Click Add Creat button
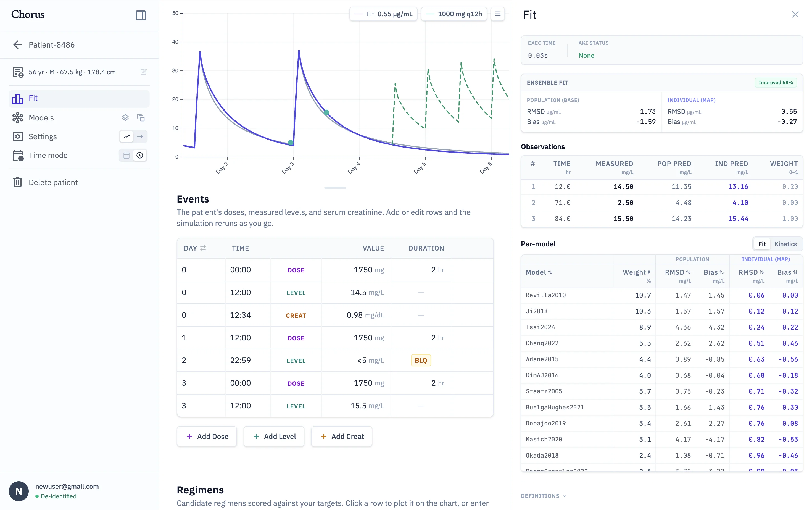This screenshot has width=812, height=510. 342,437
